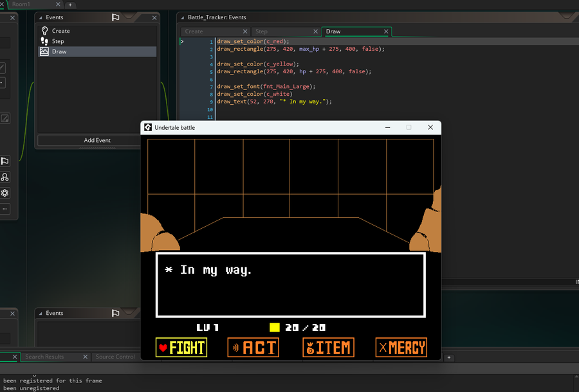Click output line "been registered for this frame"
This screenshot has width=579, height=392.
53,381
